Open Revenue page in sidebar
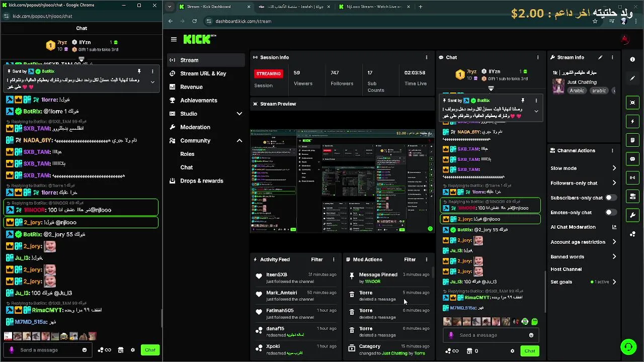644x362 pixels. (206, 87)
